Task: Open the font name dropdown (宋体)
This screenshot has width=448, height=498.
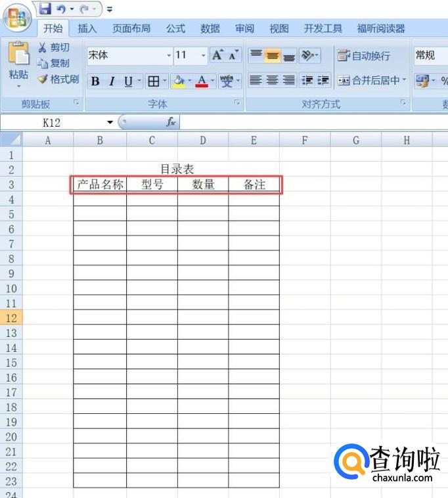Action: [169, 56]
